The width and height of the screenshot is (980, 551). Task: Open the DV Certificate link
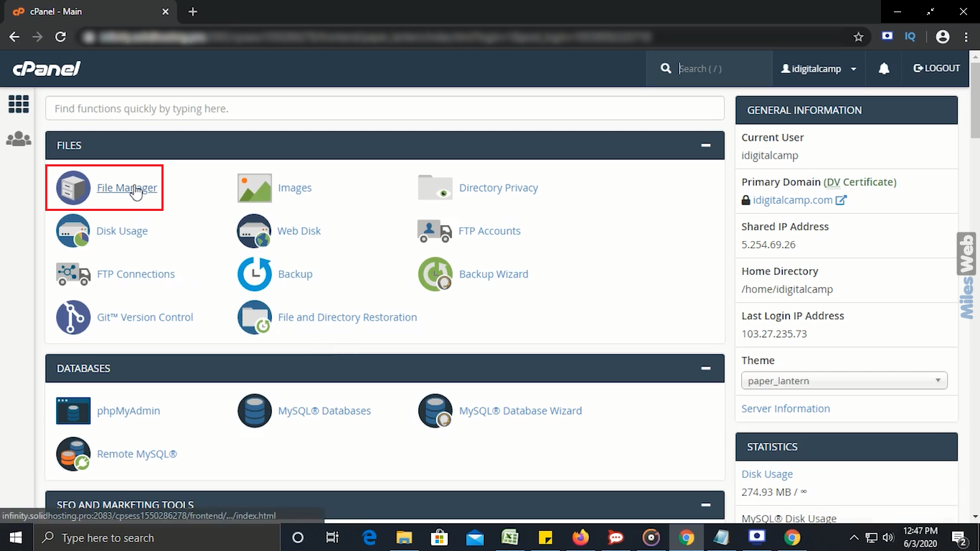859,182
